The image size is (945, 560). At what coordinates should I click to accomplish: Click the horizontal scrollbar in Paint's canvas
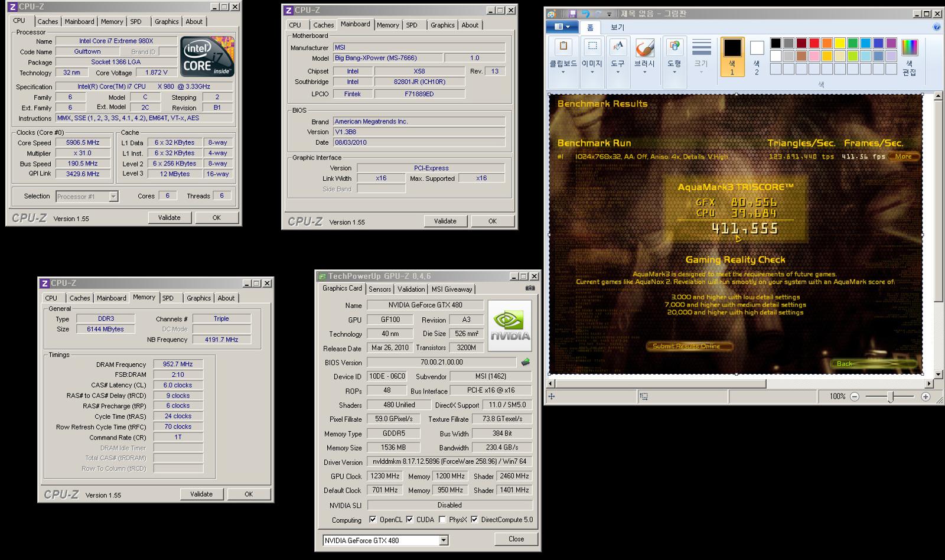coord(661,383)
